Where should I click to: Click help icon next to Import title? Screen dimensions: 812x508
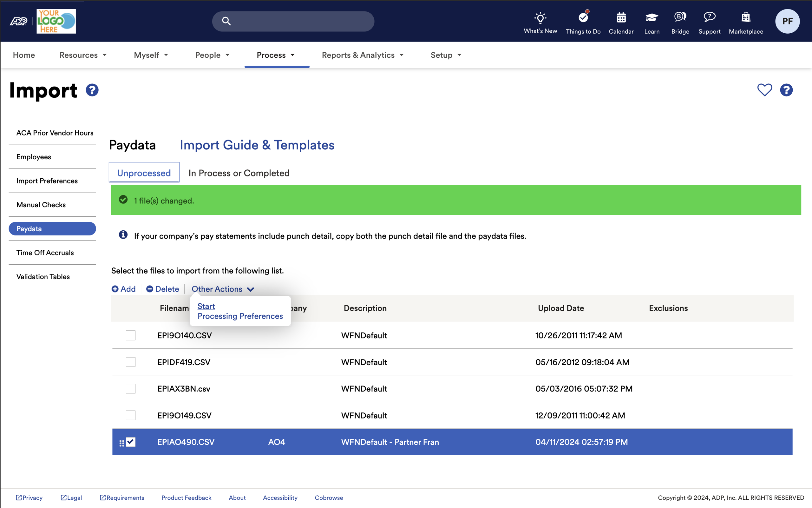(x=92, y=90)
